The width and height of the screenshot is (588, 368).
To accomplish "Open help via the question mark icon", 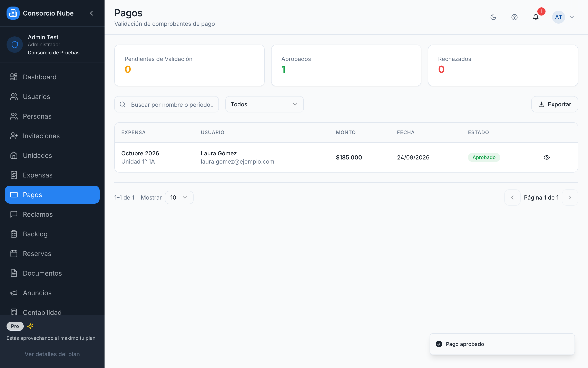I will coord(514,17).
